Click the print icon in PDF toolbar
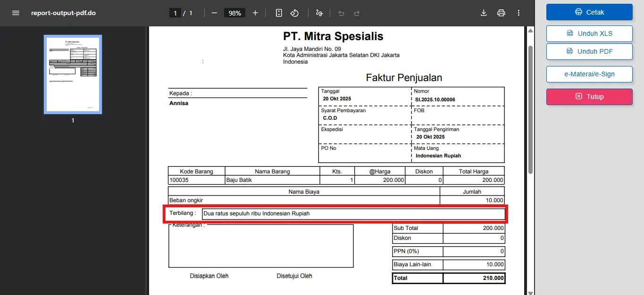This screenshot has width=644, height=295. click(x=501, y=13)
